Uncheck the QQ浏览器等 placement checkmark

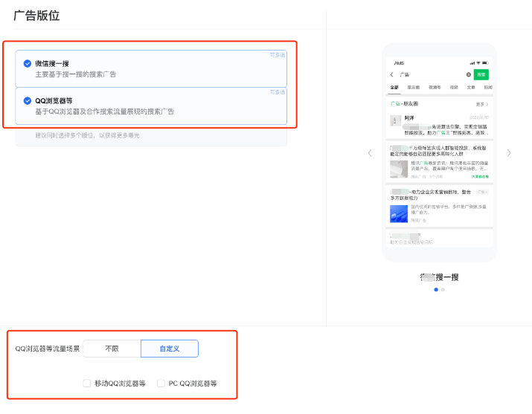click(x=27, y=100)
